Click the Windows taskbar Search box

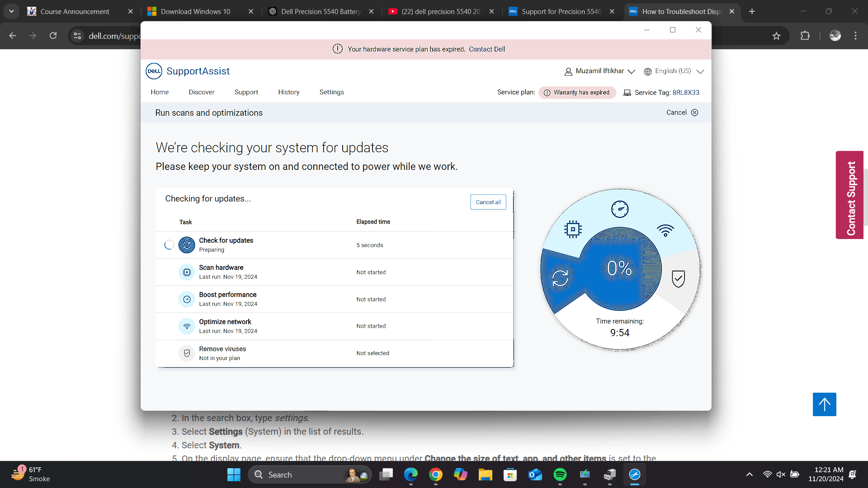[310, 474]
